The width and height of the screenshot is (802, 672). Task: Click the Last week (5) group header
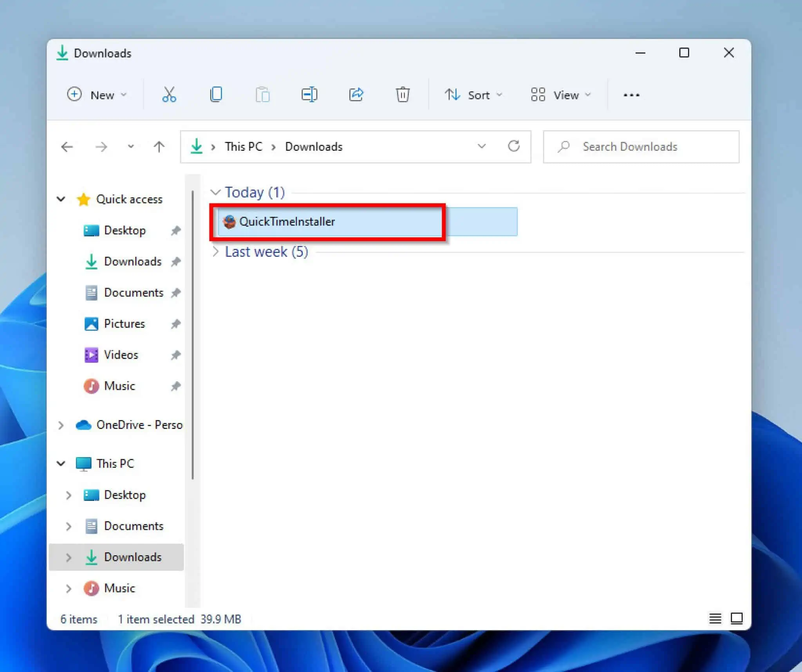tap(266, 252)
